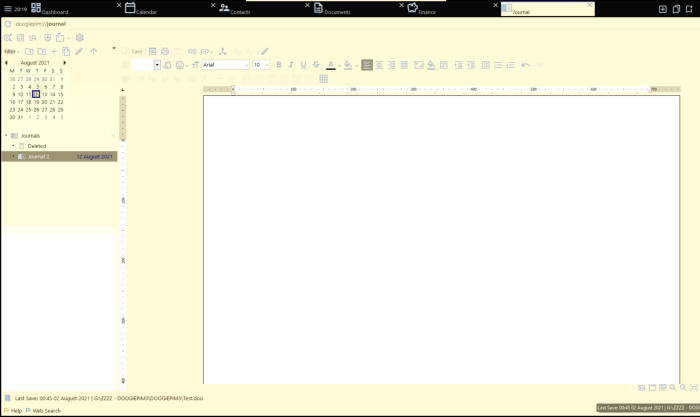Click the underline formatting icon
Viewport: 700px width, 417px height.
pyautogui.click(x=304, y=65)
